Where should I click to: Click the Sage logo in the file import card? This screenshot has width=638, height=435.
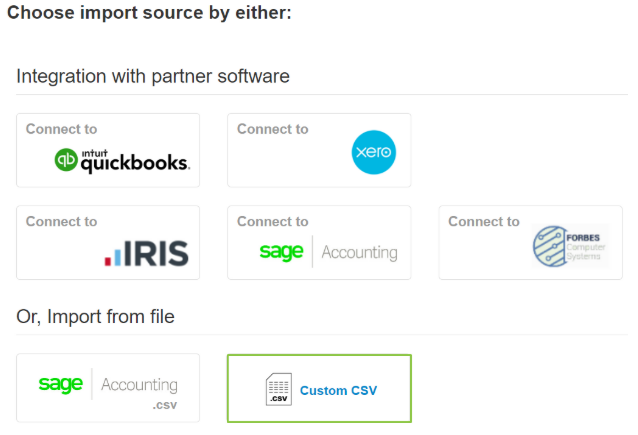(x=61, y=385)
